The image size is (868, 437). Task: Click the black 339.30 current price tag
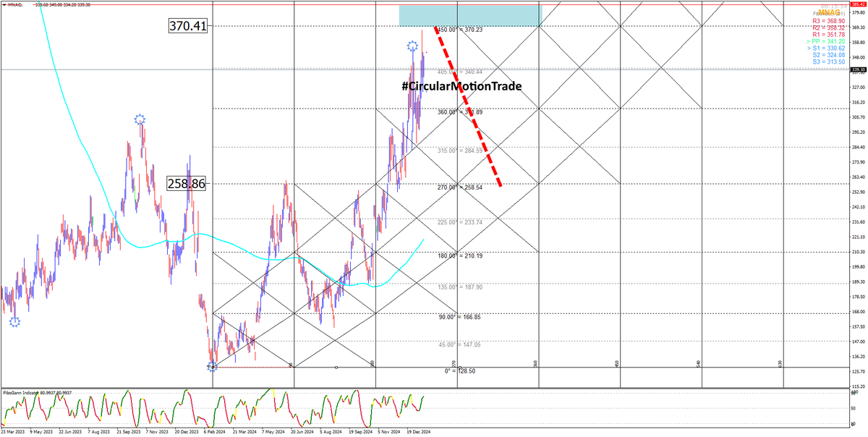[x=859, y=70]
